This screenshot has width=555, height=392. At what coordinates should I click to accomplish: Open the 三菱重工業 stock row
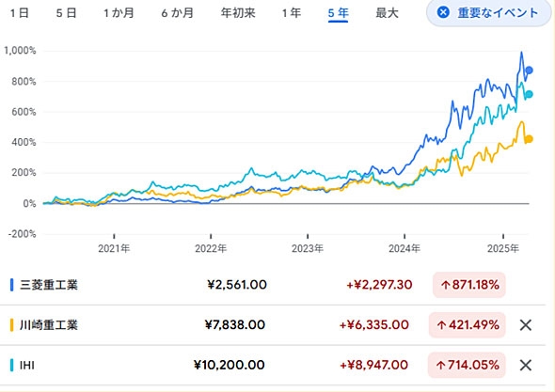[x=273, y=285]
